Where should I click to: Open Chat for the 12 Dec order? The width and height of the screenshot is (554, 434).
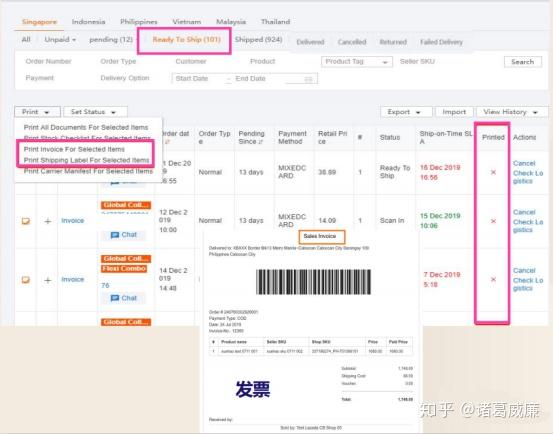click(x=124, y=235)
